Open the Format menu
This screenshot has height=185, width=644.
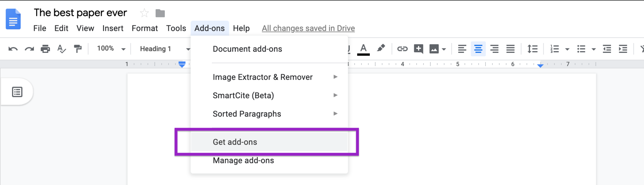[145, 28]
